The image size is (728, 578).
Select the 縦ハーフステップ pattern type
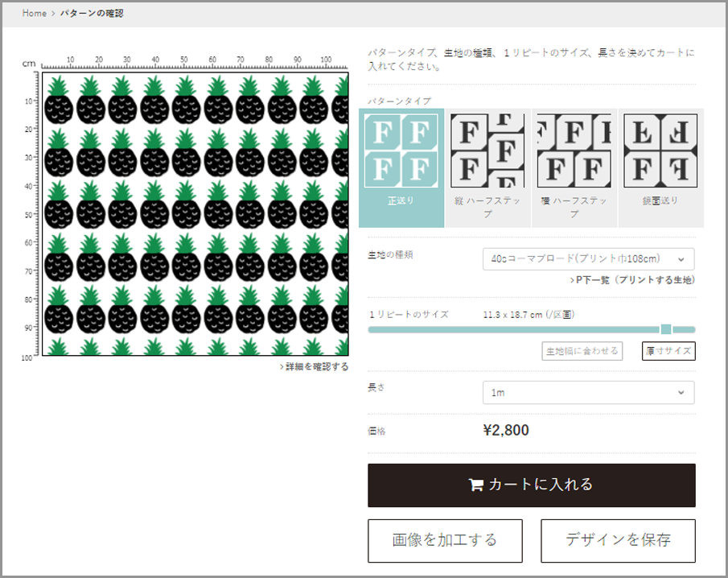tap(487, 167)
